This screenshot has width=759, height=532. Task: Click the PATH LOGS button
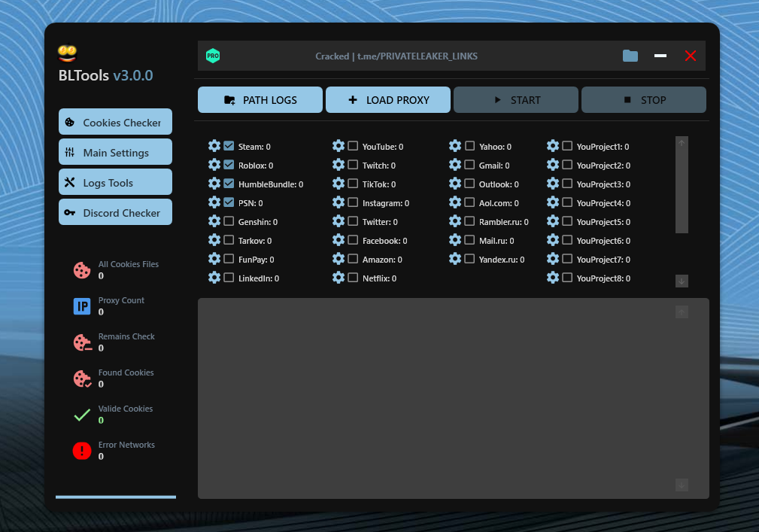[260, 99]
